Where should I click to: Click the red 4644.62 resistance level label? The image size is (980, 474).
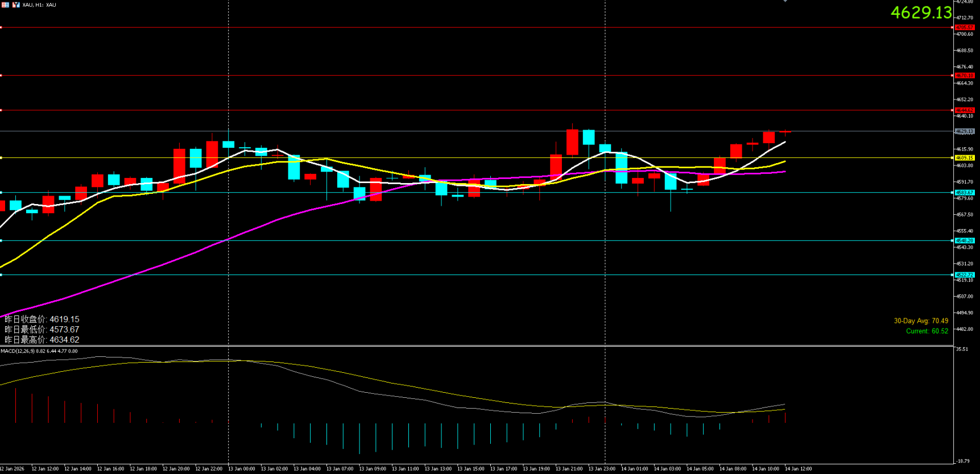click(965, 110)
